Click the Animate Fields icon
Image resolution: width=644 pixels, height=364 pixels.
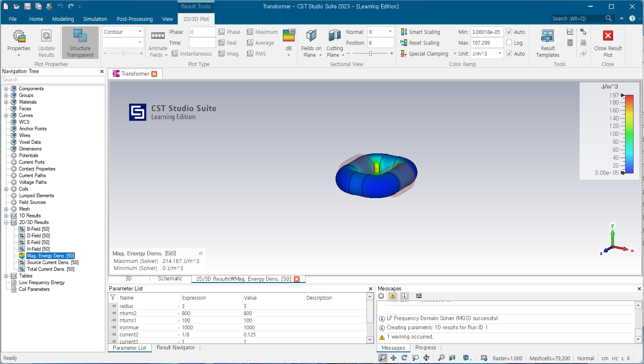pos(158,36)
